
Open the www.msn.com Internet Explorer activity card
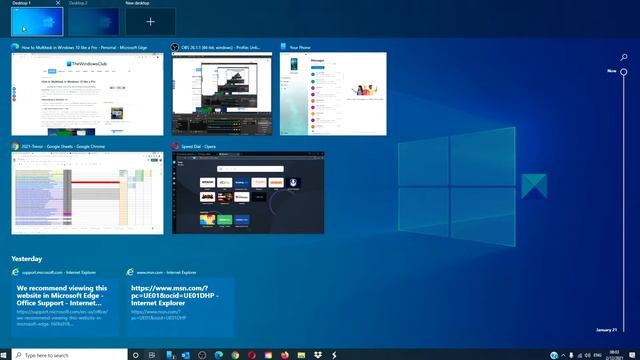pos(180,307)
